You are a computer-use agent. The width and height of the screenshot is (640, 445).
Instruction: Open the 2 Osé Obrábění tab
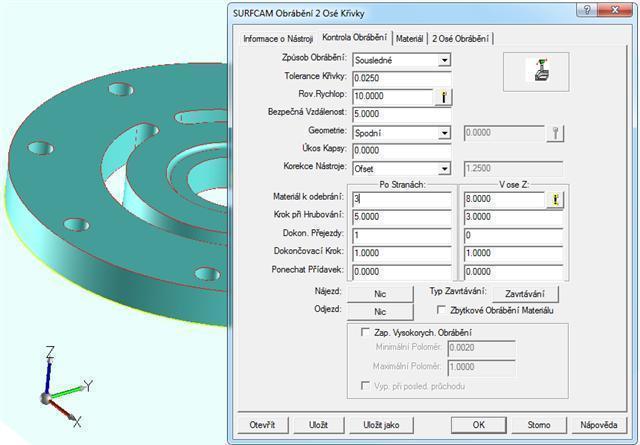point(460,39)
